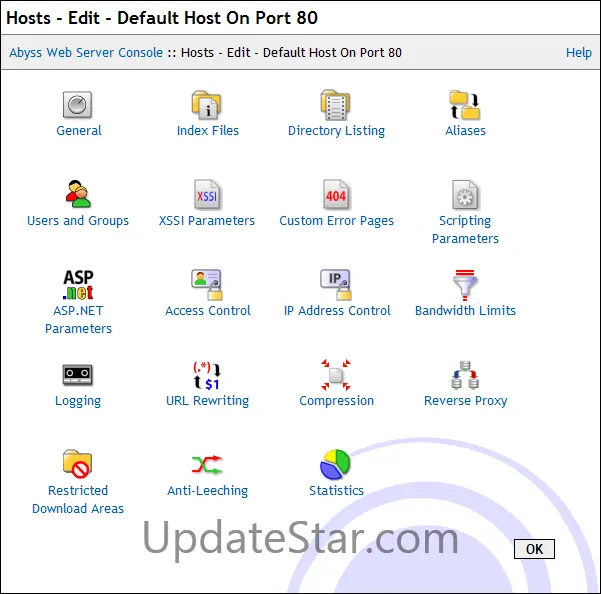Open the Aliases folders icon
The height and width of the screenshot is (594, 601).
pos(465,105)
